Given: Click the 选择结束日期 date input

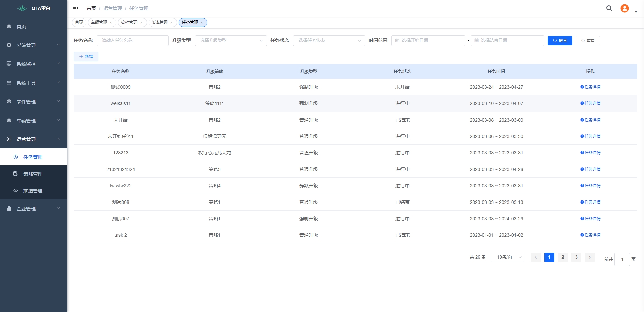Looking at the screenshot, I should [507, 41].
